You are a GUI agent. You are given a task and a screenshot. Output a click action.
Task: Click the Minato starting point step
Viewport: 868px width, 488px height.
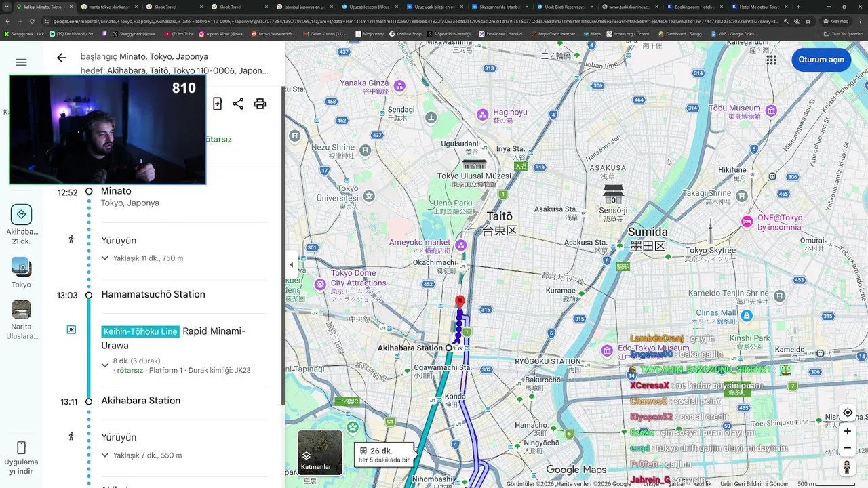click(x=116, y=191)
